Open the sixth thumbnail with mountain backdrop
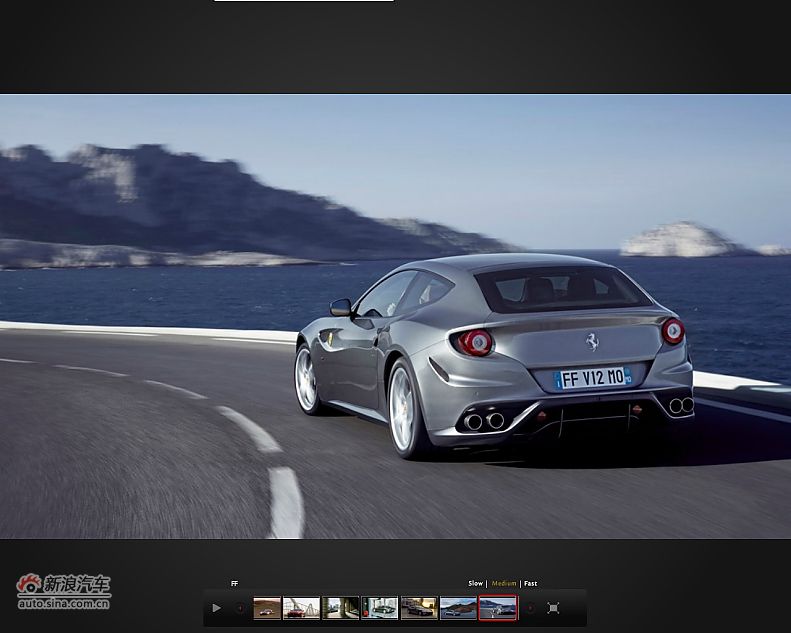 tap(458, 608)
